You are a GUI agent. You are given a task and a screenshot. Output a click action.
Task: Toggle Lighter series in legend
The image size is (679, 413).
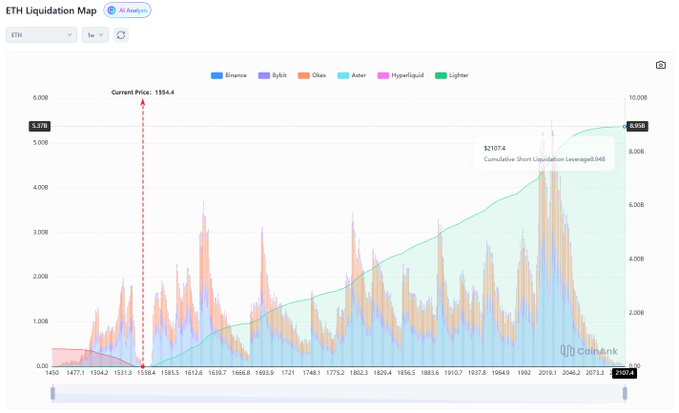point(452,75)
